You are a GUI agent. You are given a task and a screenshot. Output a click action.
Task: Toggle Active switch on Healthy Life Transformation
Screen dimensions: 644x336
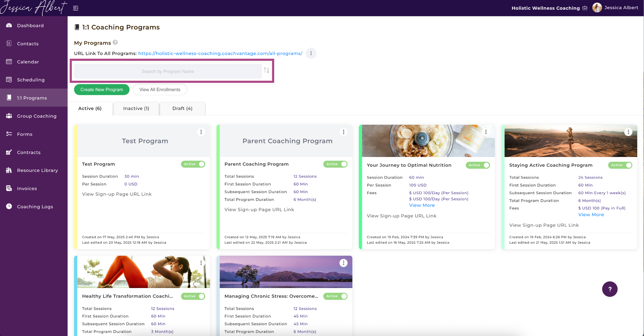click(193, 296)
